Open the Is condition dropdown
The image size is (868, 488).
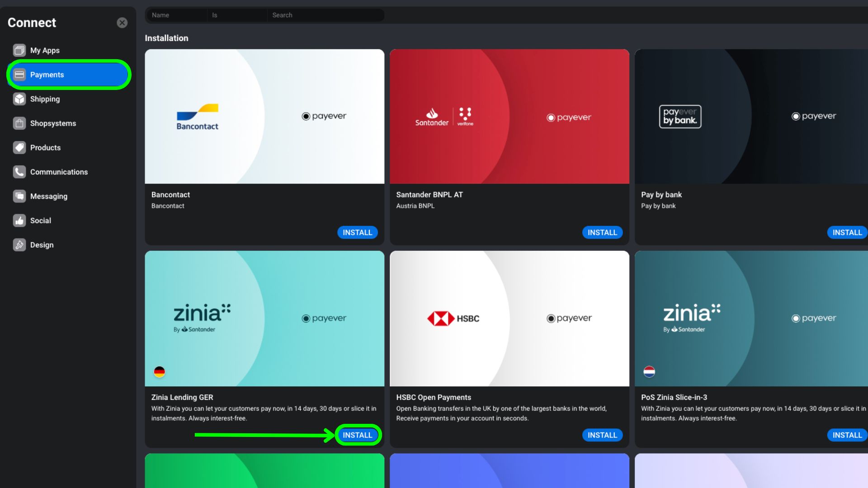[237, 15]
